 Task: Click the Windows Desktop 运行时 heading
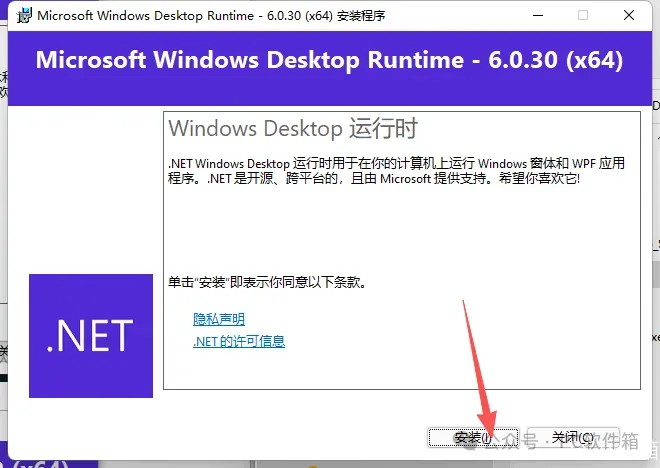coord(293,128)
